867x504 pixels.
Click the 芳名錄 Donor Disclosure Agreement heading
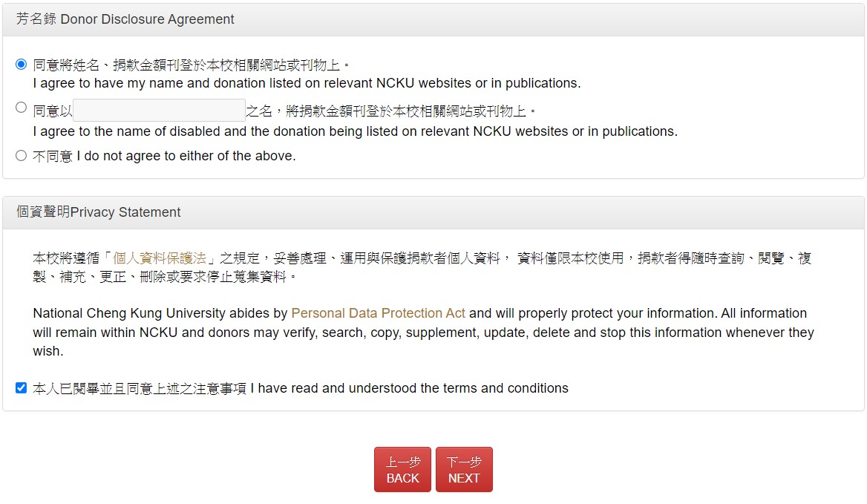pos(125,19)
